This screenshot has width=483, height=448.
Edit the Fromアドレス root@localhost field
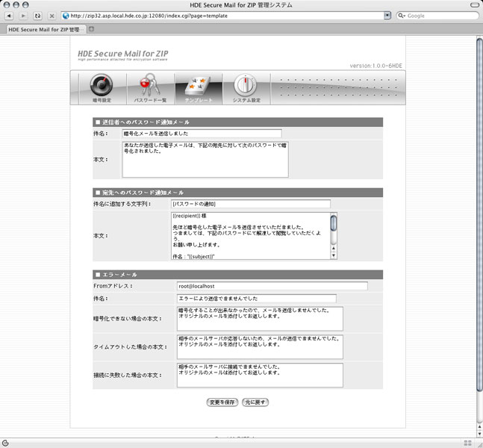tap(272, 286)
